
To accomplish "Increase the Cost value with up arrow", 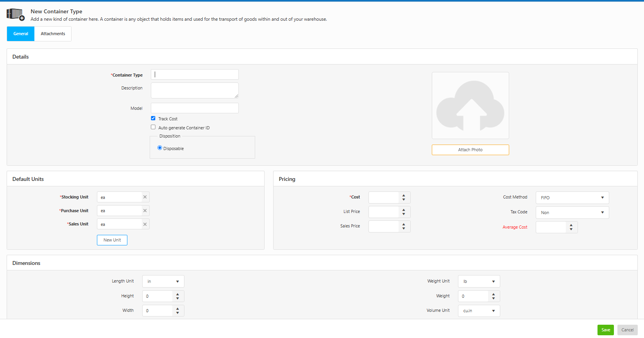I will tap(404, 195).
